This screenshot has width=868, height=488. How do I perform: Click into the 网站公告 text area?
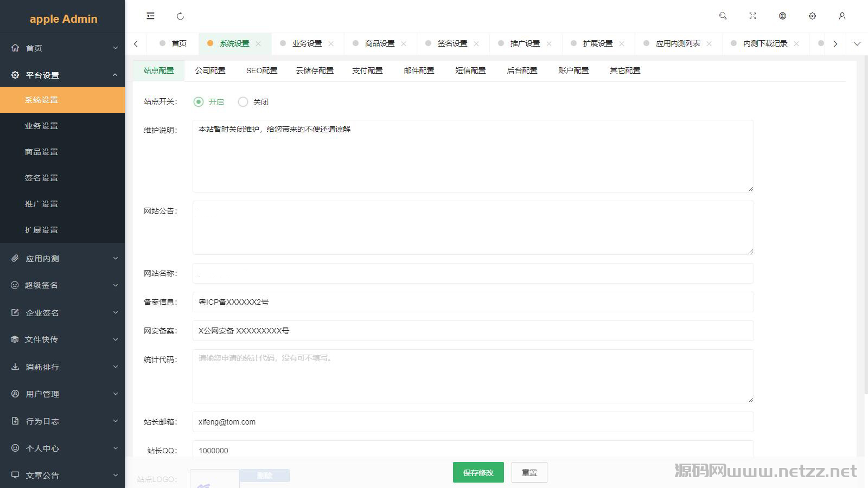coord(473,228)
